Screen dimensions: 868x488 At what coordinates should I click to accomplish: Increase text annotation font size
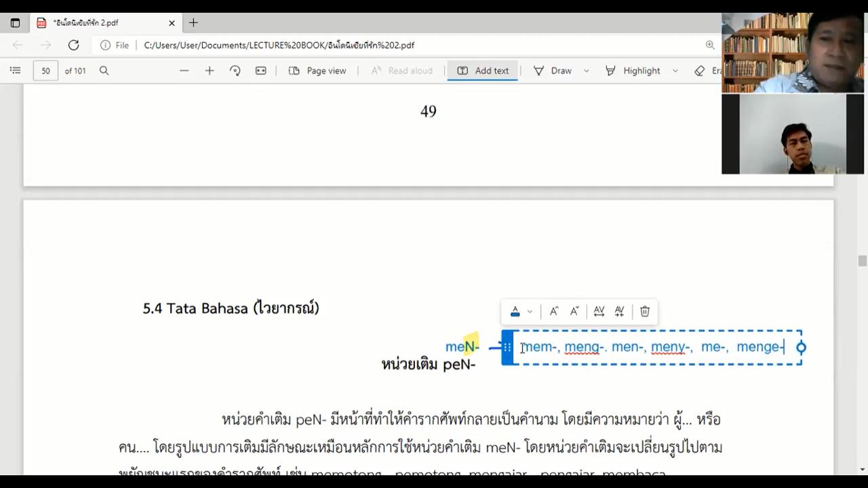coord(554,311)
